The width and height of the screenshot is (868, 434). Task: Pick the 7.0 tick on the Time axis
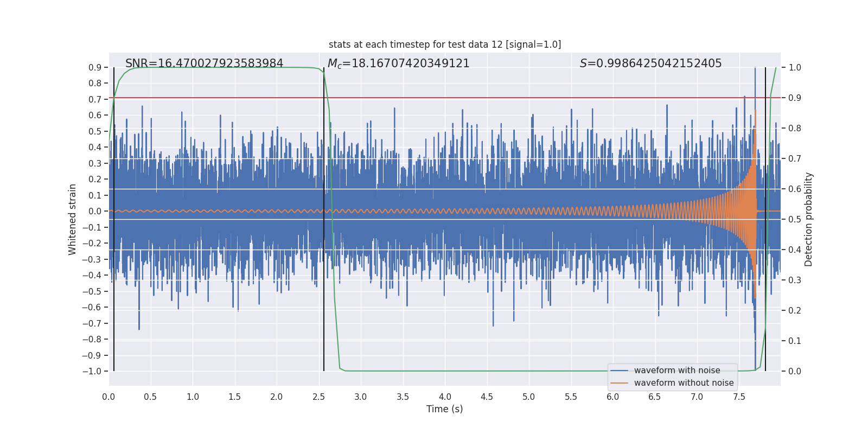point(697,397)
